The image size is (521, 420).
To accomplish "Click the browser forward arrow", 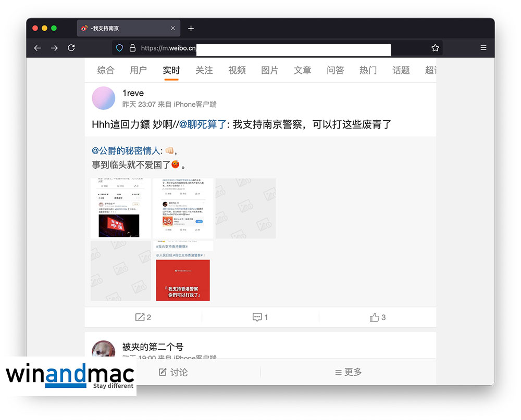I will coord(54,48).
